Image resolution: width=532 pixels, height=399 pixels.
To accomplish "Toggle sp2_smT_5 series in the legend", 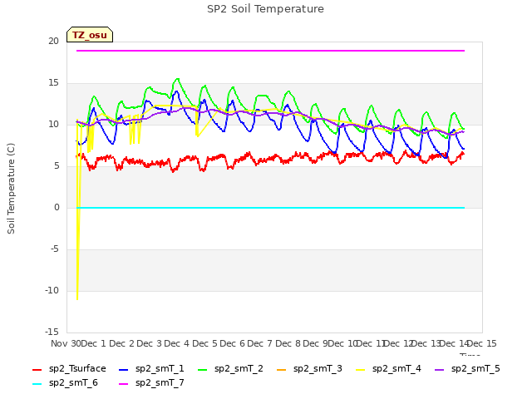I will click(x=467, y=369).
